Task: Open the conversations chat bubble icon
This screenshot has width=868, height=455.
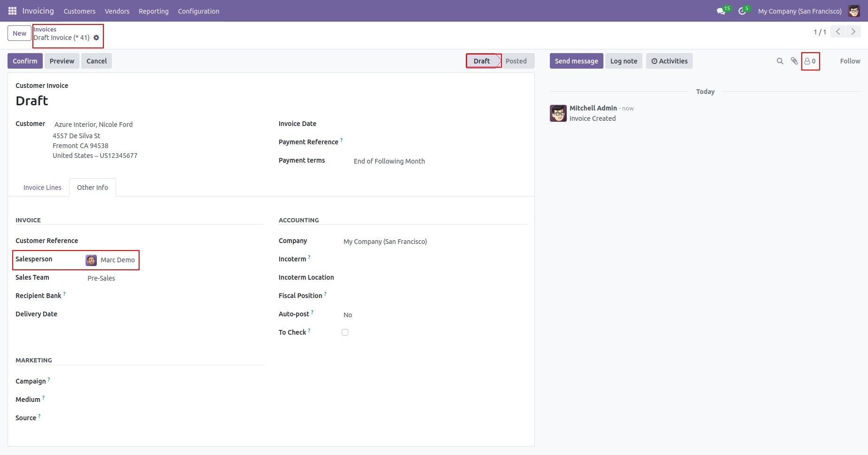Action: pos(721,11)
